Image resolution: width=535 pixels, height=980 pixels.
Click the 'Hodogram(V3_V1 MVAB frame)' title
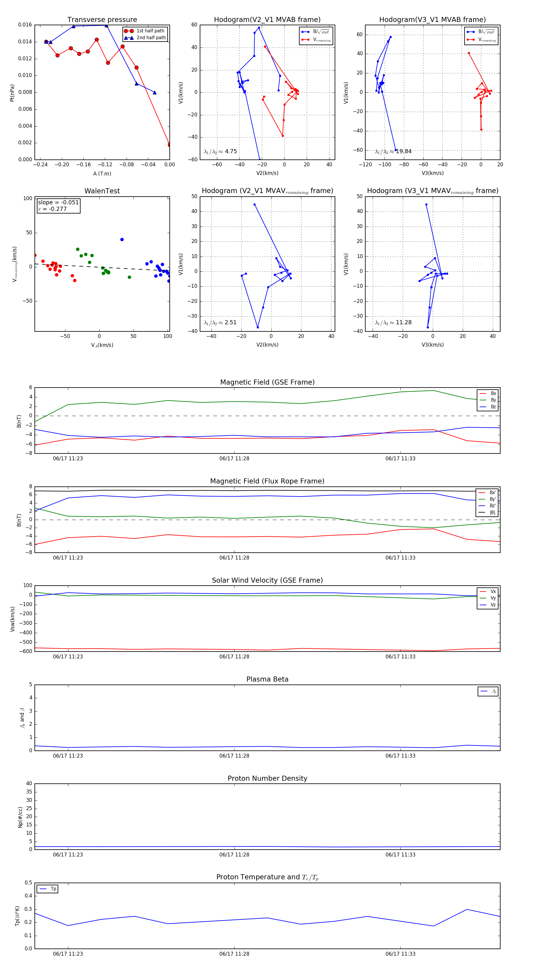coord(432,20)
